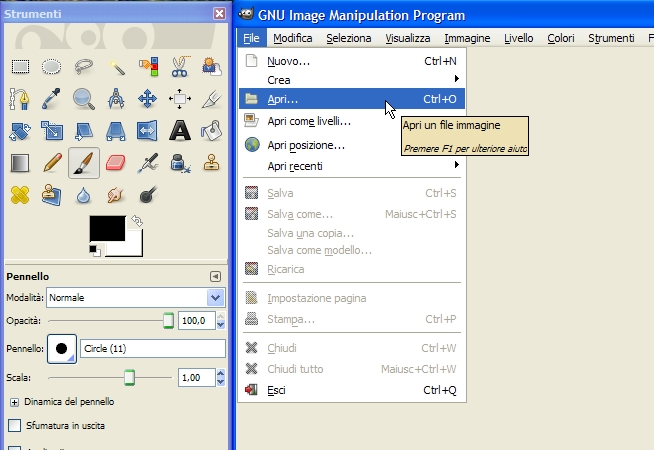This screenshot has width=654, height=450.
Task: Select the Dodge/Burn tool
Action: click(148, 195)
